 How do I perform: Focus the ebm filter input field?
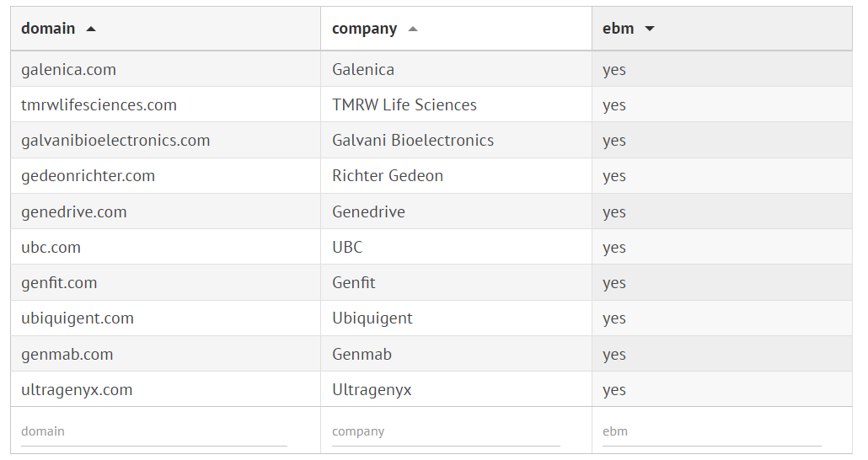tap(711, 431)
